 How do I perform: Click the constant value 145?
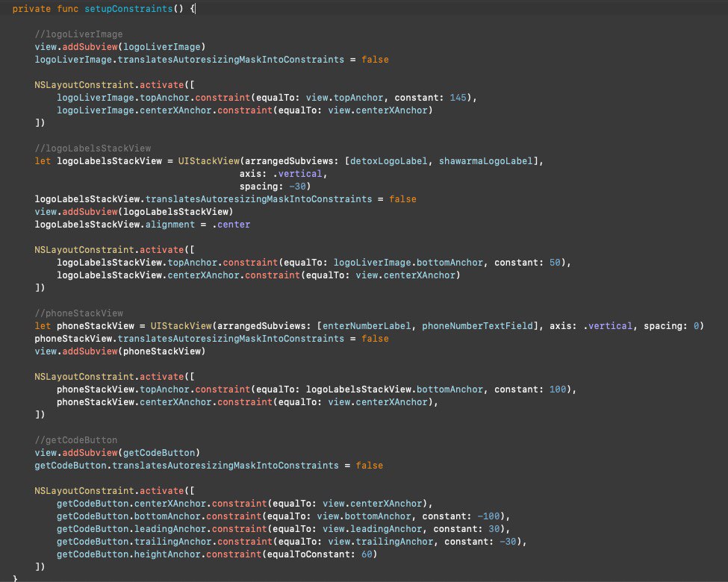coord(458,98)
